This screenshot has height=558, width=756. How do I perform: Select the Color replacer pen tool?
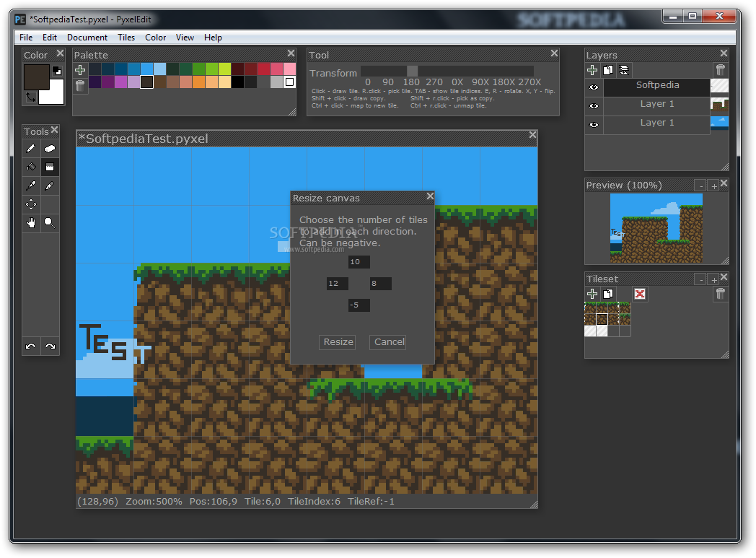50,186
